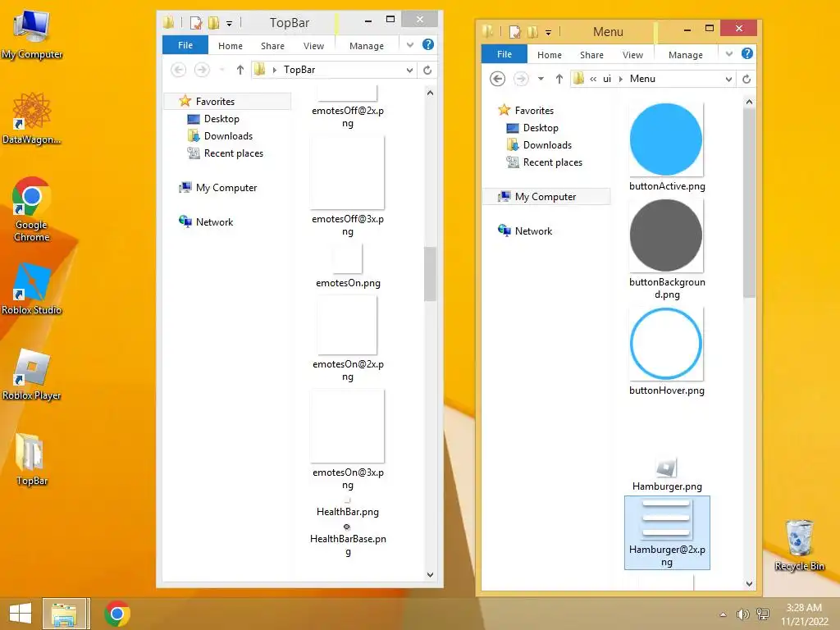The image size is (840, 630).
Task: Open Home tab in TopBar window
Action: pos(231,46)
